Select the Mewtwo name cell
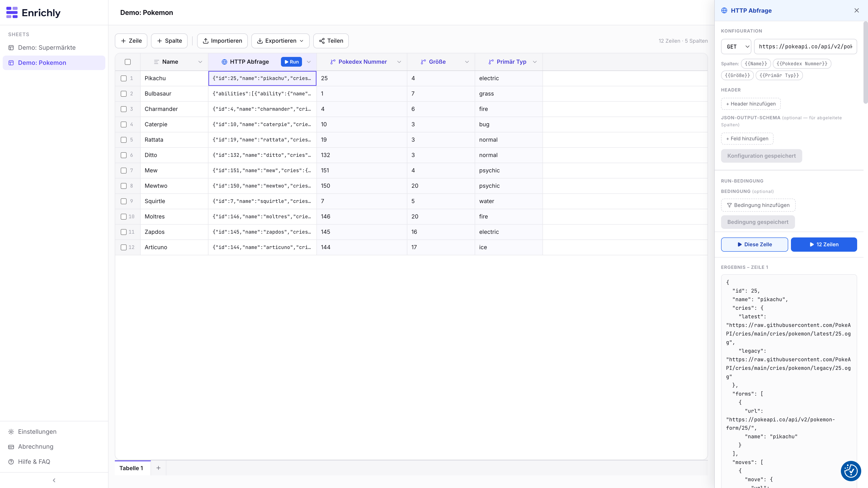The width and height of the screenshot is (868, 488). [x=174, y=186]
